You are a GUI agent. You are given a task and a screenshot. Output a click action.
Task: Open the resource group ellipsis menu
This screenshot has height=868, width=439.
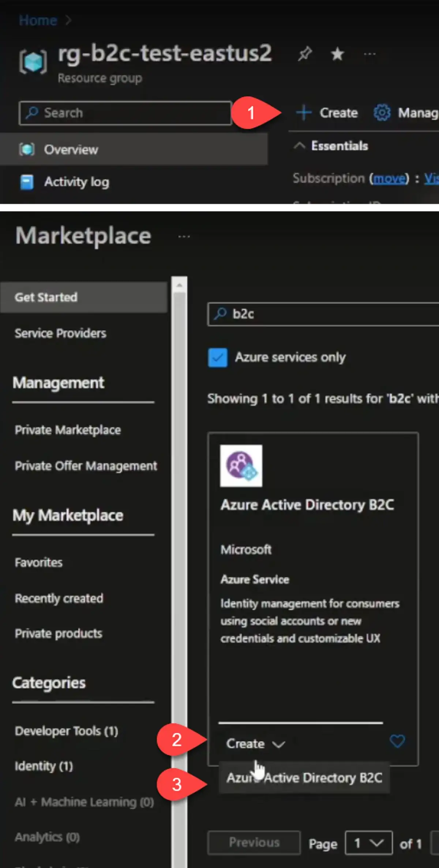coord(369,54)
